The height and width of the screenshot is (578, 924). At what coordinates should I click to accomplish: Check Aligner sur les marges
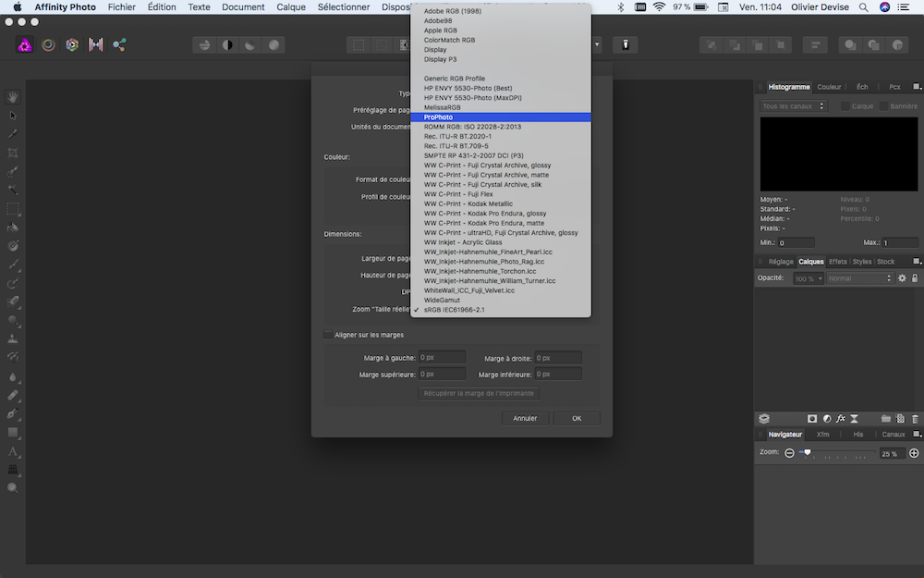click(328, 335)
